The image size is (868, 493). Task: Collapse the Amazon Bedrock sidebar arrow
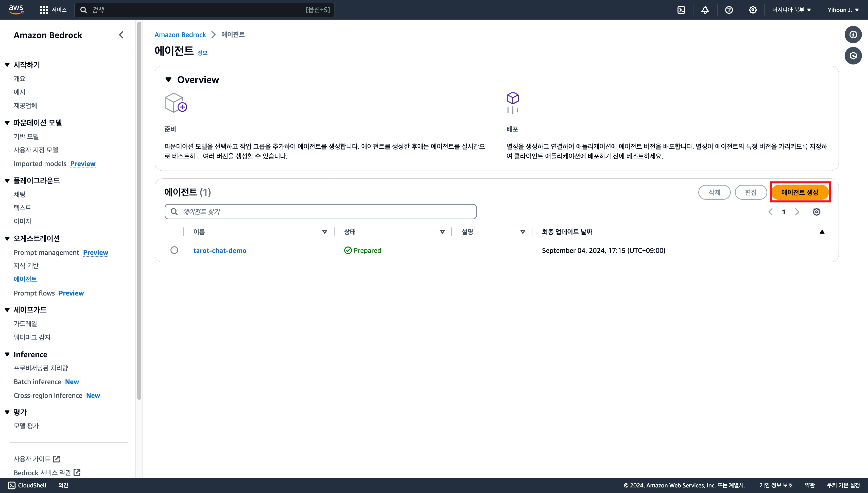121,35
